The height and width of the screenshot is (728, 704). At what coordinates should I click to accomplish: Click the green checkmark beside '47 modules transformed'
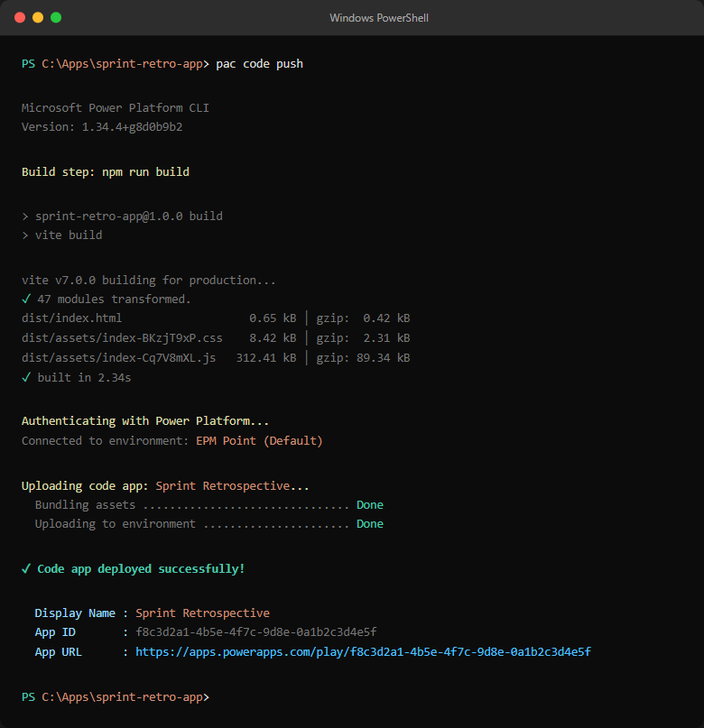[28, 299]
